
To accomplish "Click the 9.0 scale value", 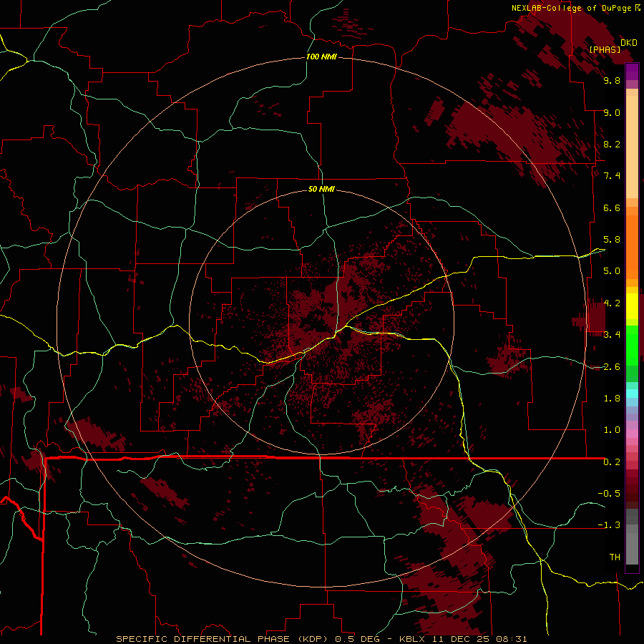I will [612, 112].
